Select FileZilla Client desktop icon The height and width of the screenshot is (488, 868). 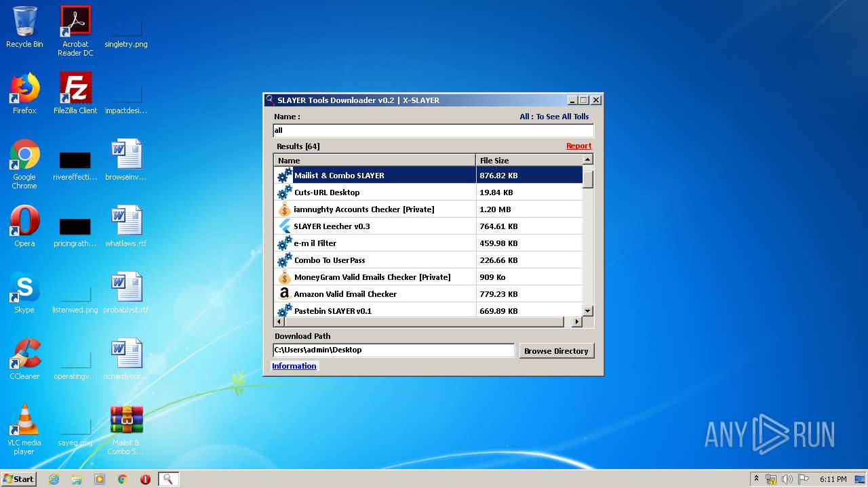click(x=75, y=94)
